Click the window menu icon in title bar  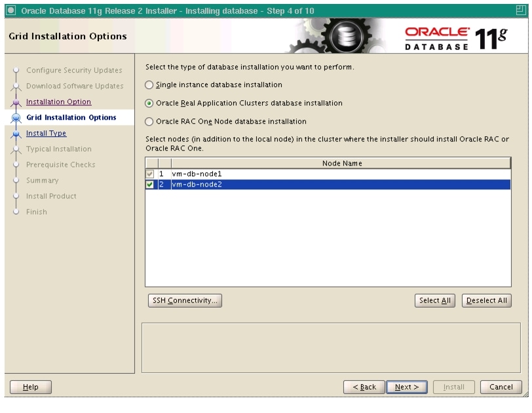point(11,10)
